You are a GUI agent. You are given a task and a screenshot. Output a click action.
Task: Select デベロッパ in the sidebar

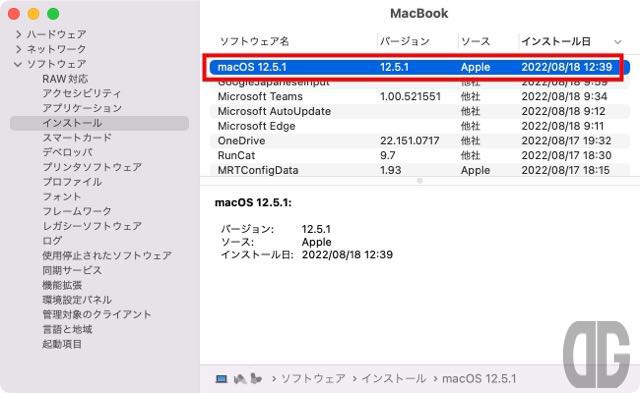pyautogui.click(x=67, y=152)
